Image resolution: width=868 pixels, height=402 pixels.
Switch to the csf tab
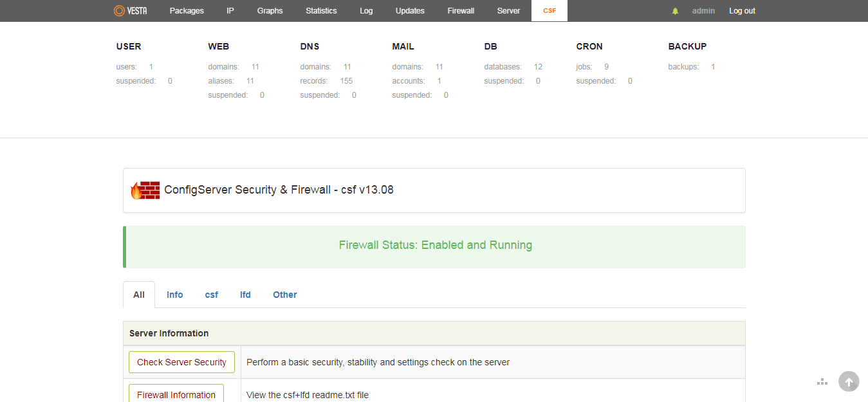tap(212, 295)
